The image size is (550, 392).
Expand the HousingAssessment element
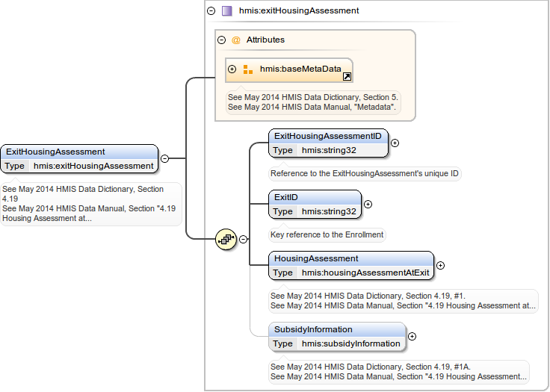tap(440, 265)
